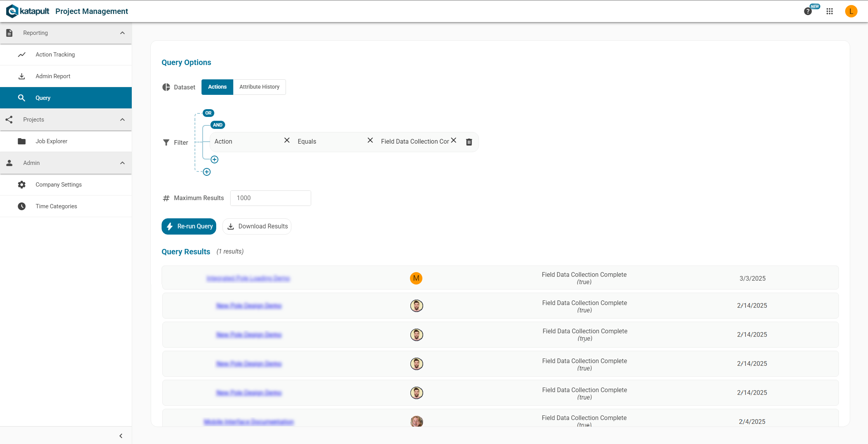Screen dimensions: 868x444
Task: Collapse the Projects section
Action: (x=122, y=120)
